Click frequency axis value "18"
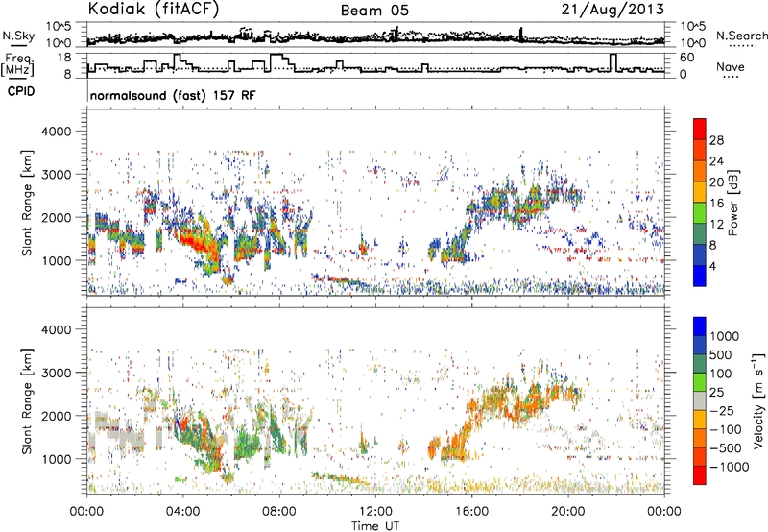This screenshot has width=768, height=532. coord(63,58)
